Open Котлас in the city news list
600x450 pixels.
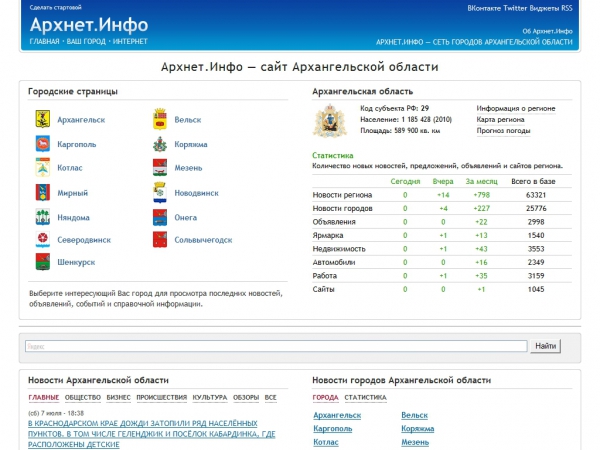[x=326, y=442]
